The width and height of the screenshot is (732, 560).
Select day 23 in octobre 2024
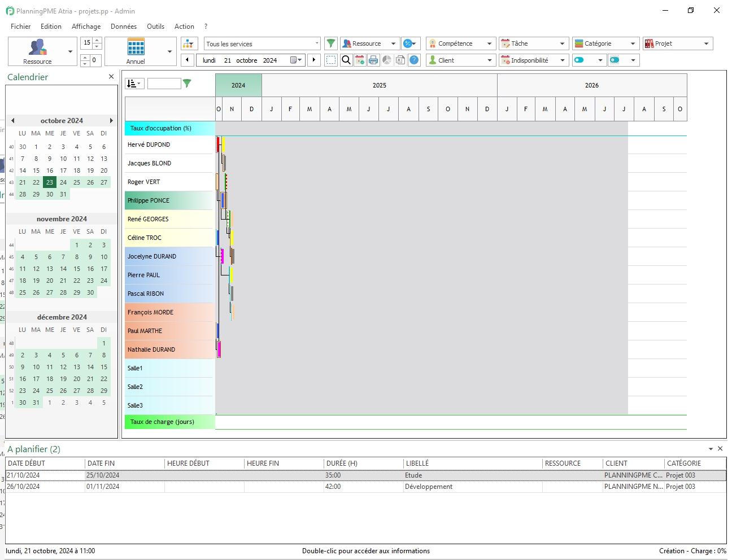tap(50, 182)
